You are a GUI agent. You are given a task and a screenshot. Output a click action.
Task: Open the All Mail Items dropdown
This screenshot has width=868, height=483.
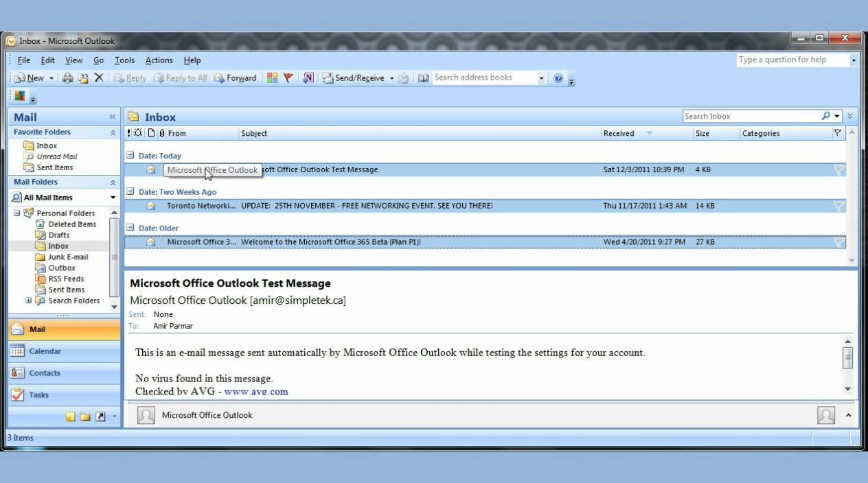click(x=113, y=198)
